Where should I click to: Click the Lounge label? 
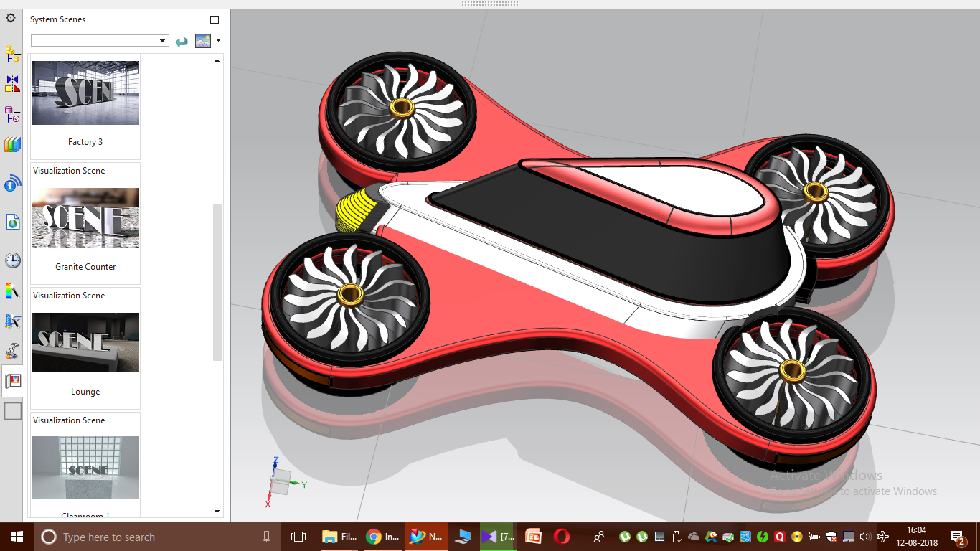tap(85, 392)
